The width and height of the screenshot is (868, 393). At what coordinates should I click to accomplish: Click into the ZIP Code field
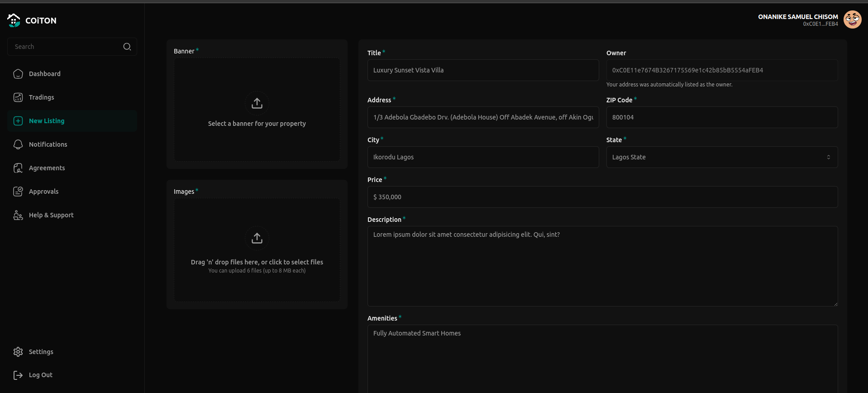click(721, 117)
